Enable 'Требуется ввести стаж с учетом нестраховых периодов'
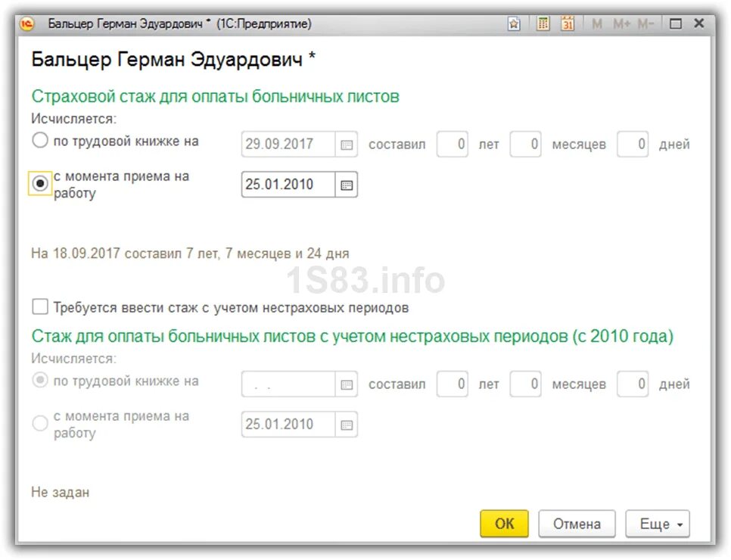 (40, 307)
